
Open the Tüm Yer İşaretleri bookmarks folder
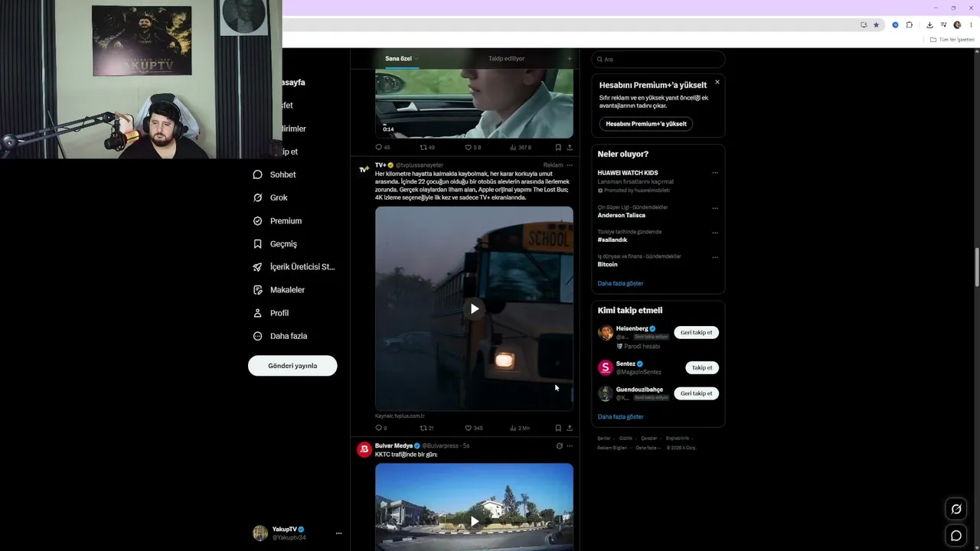(x=952, y=40)
